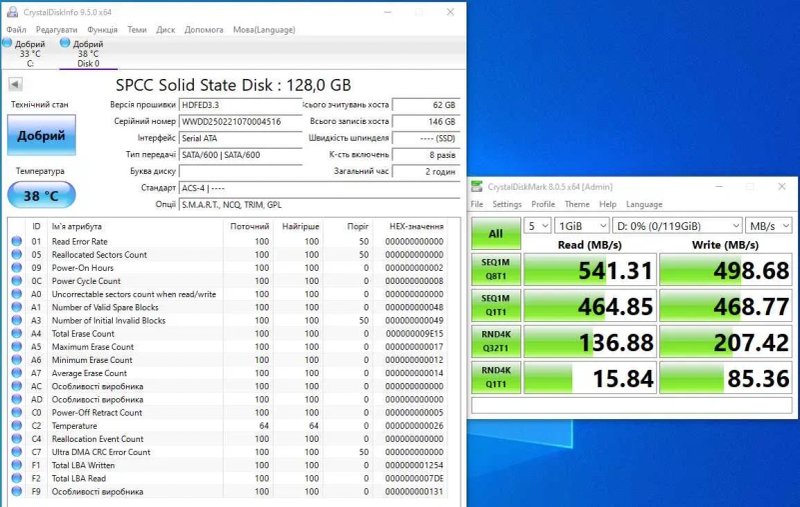Click the empty comment field in CrystalDiskMark
This screenshot has height=507, width=800.
(x=632, y=405)
